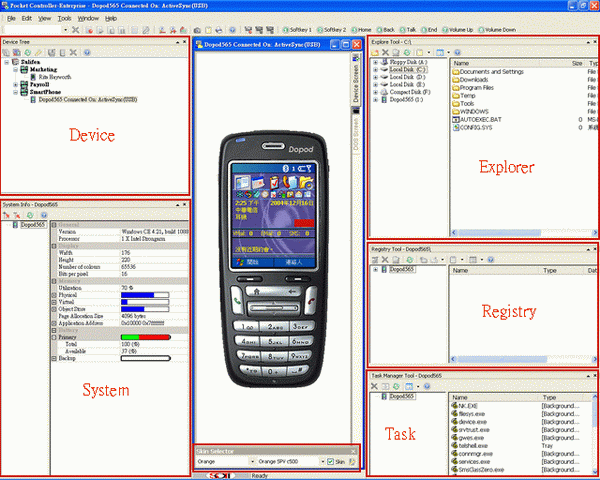
Task: Select Dopod565 Connected On ActiveSync device node
Action: [88, 100]
